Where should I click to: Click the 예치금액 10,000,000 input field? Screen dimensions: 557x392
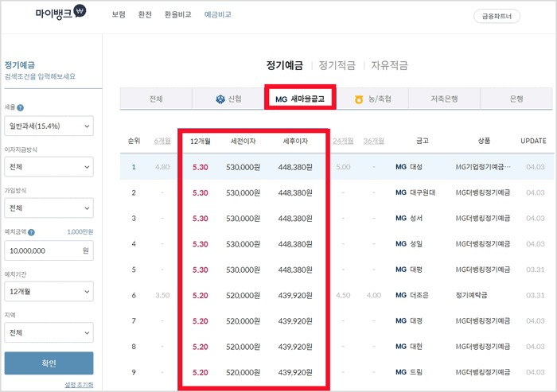(x=49, y=250)
